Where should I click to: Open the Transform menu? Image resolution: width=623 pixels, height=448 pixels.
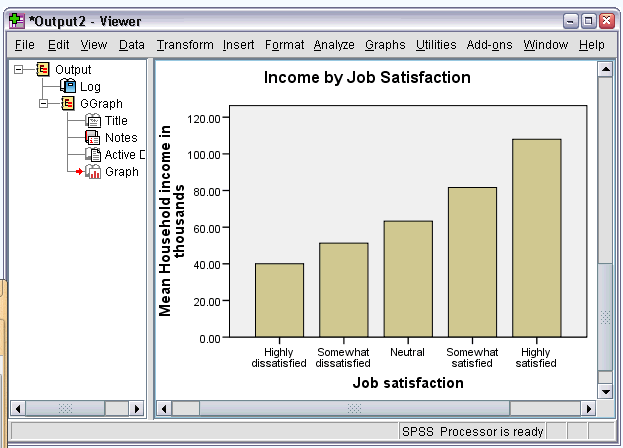click(x=185, y=45)
